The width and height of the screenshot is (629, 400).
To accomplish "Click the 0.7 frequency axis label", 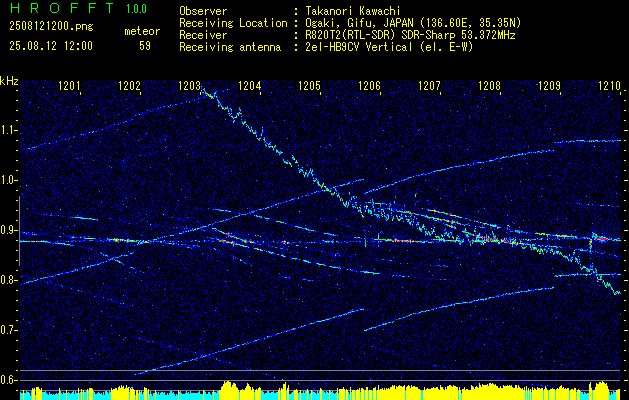I will (7, 330).
